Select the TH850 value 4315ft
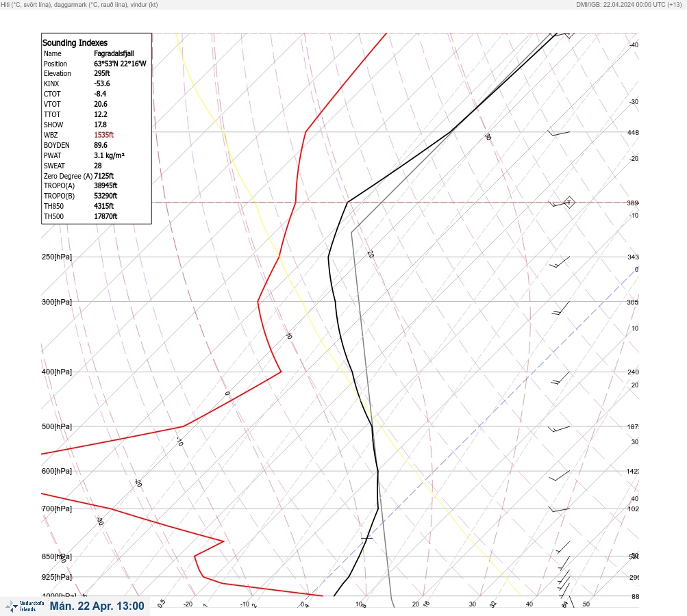687x616 pixels. point(104,206)
